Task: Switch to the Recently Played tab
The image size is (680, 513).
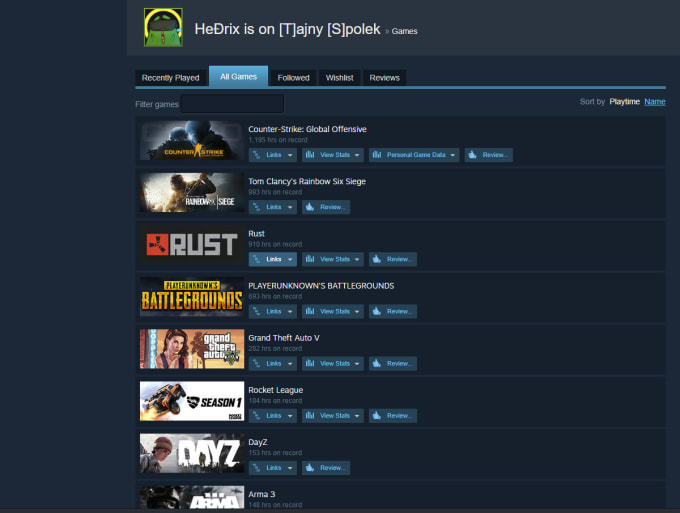Action: (x=170, y=78)
